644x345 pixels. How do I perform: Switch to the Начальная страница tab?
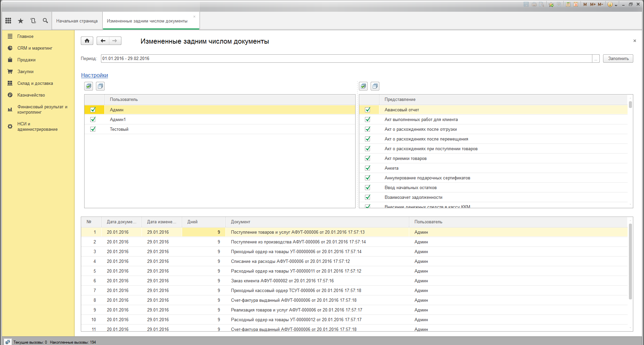click(x=77, y=21)
